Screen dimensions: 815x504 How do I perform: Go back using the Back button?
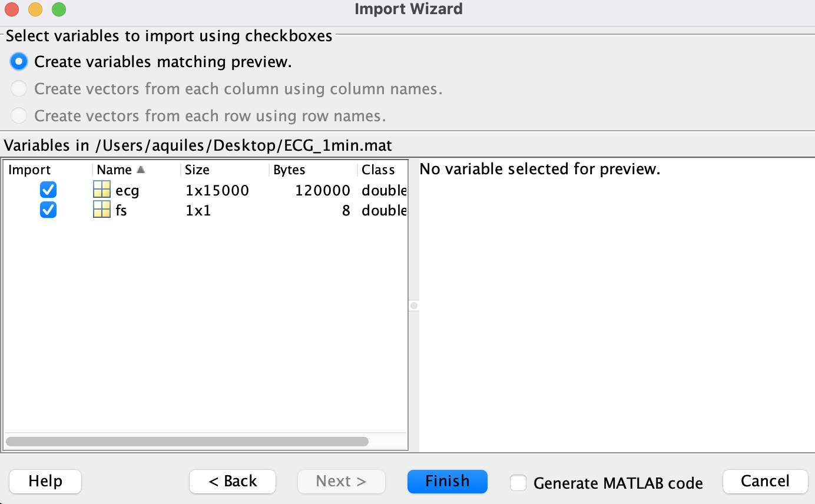pos(232,481)
